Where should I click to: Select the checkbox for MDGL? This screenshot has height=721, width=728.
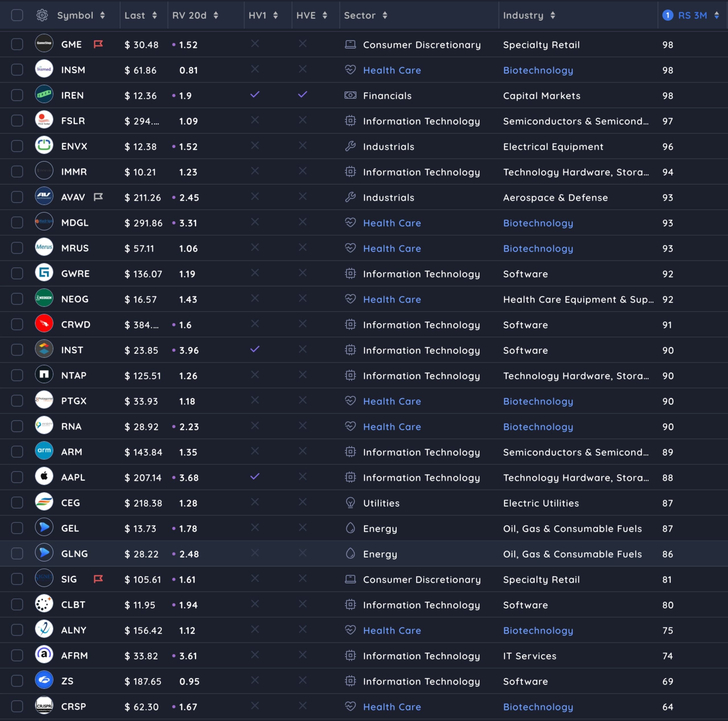point(17,223)
